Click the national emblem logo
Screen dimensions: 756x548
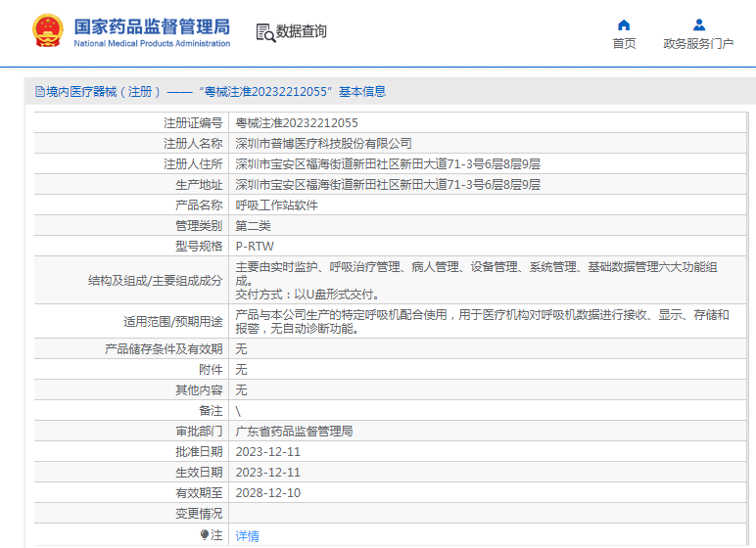pos(47,31)
